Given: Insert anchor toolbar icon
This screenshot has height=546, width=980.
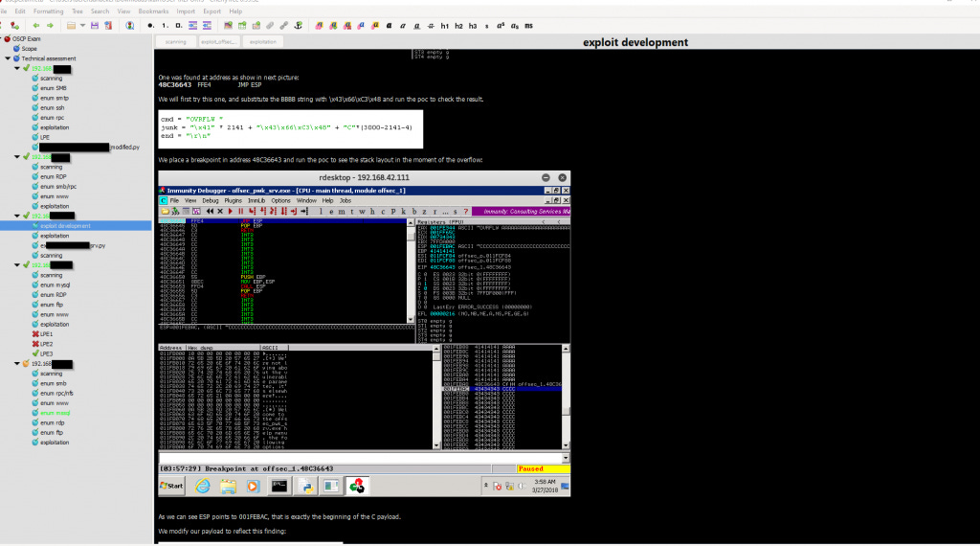Looking at the screenshot, I should pos(299,26).
